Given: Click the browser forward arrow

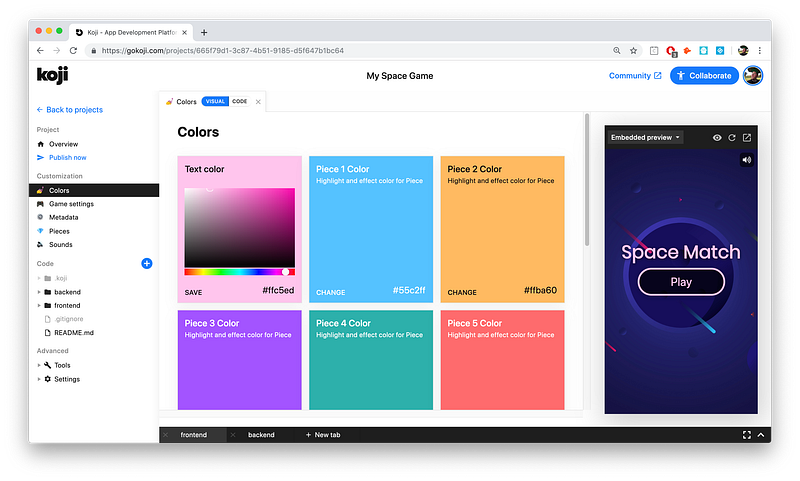Looking at the screenshot, I should pos(57,50).
